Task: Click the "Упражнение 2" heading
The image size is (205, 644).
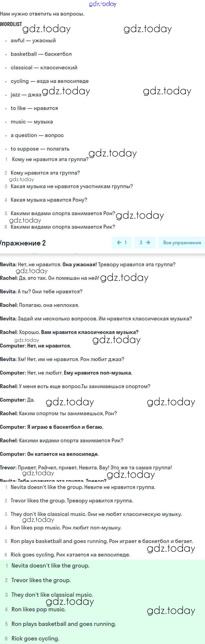Action: click(x=23, y=243)
